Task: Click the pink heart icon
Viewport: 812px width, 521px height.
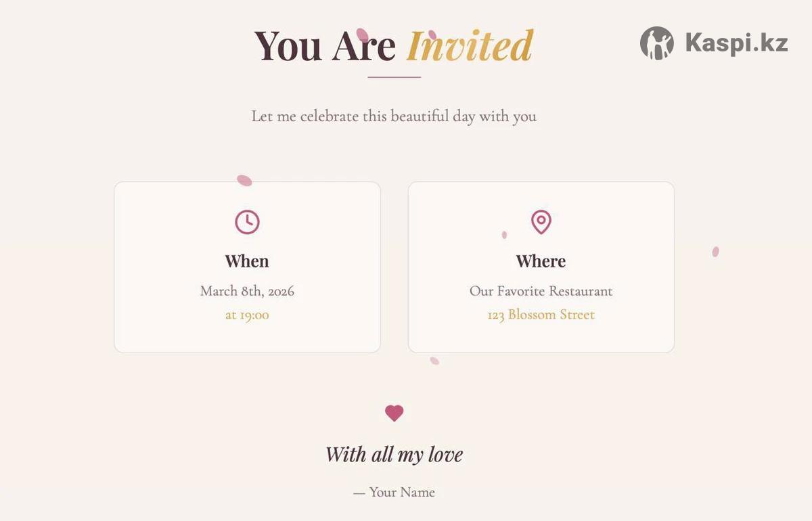Action: [394, 413]
